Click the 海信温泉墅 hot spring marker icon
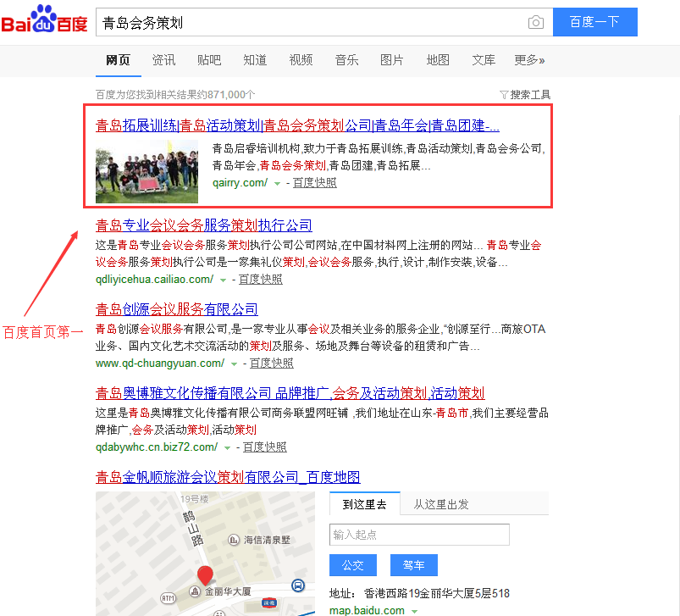The image size is (680, 616). 233,540
